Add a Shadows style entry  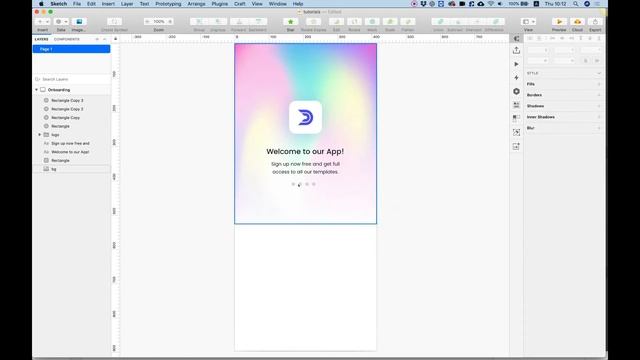click(x=599, y=106)
